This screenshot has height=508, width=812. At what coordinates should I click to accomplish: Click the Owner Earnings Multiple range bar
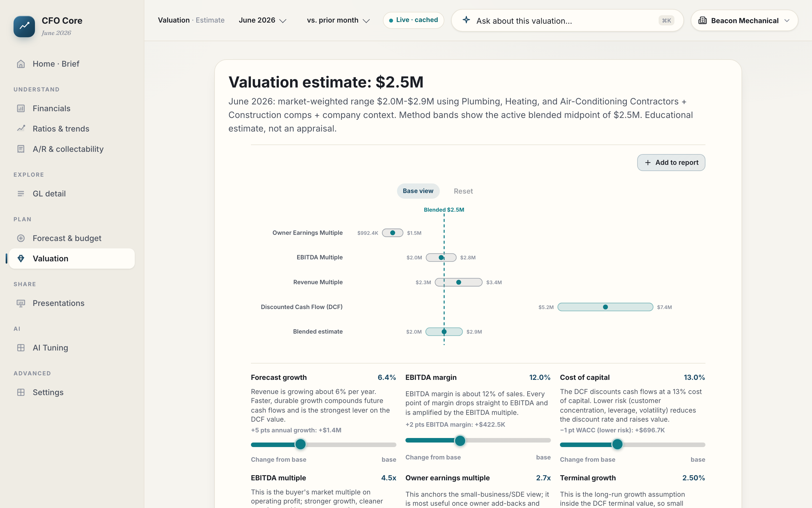pyautogui.click(x=392, y=233)
